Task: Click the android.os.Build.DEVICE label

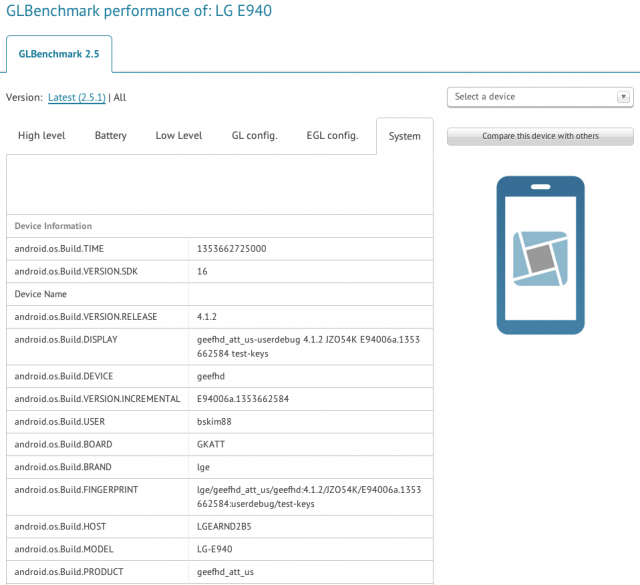Action: 64,376
